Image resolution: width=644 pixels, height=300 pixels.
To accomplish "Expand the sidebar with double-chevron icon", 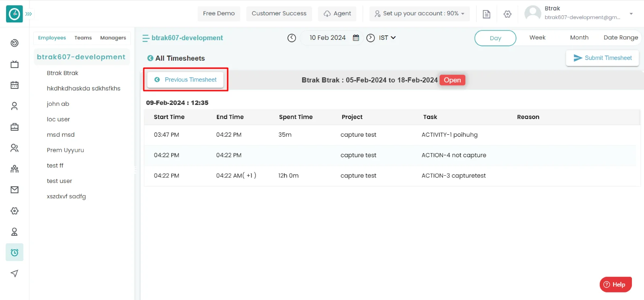I will (x=29, y=14).
